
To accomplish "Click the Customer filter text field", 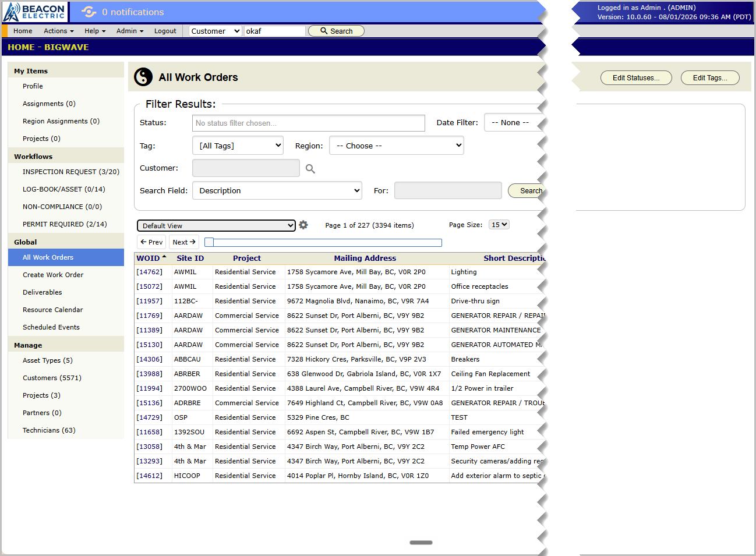I will click(246, 168).
